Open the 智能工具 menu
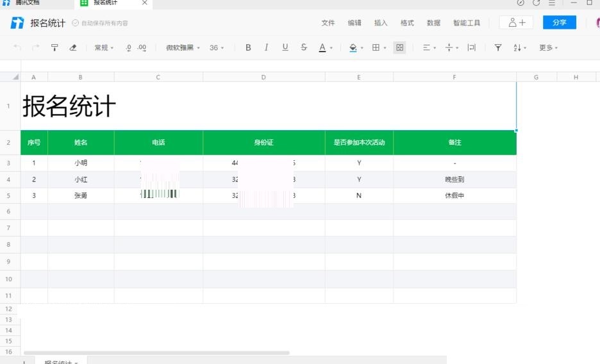The width and height of the screenshot is (600, 364). (467, 23)
